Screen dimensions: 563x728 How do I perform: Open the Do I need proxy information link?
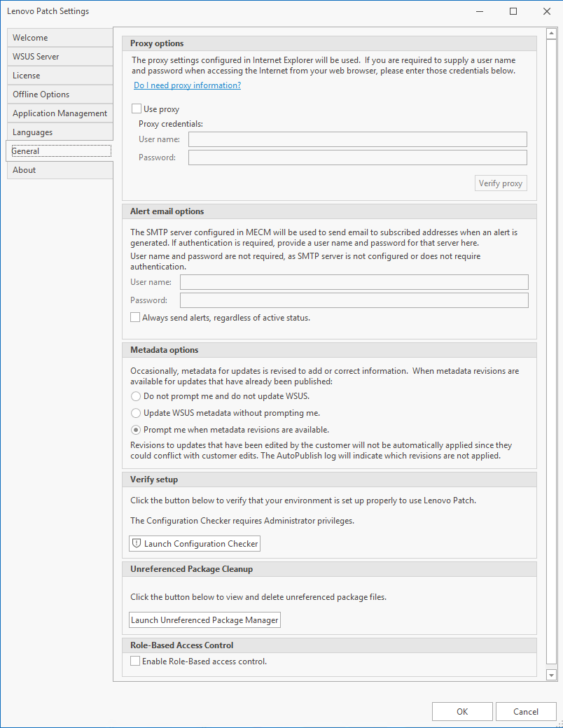(x=187, y=85)
